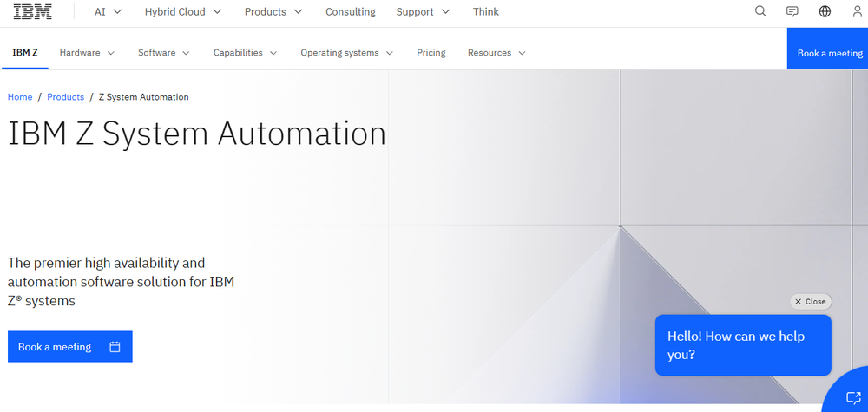Expand the Products top menu

click(x=273, y=11)
